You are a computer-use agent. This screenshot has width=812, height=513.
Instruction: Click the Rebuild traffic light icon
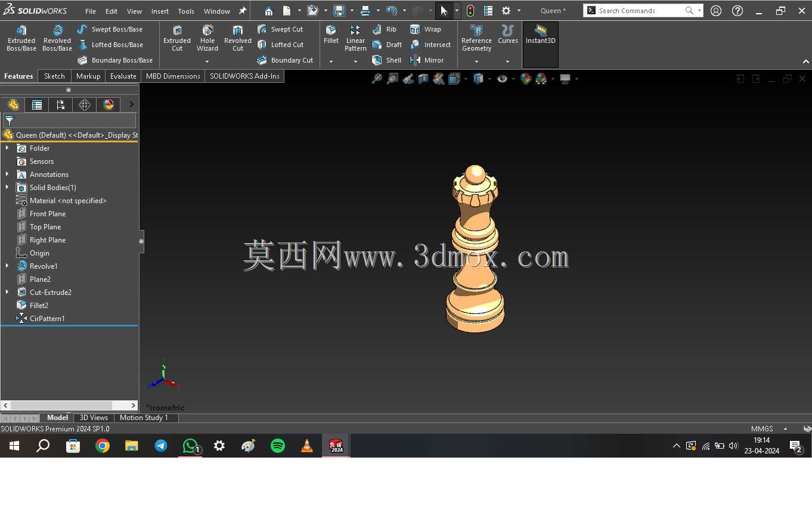(470, 11)
